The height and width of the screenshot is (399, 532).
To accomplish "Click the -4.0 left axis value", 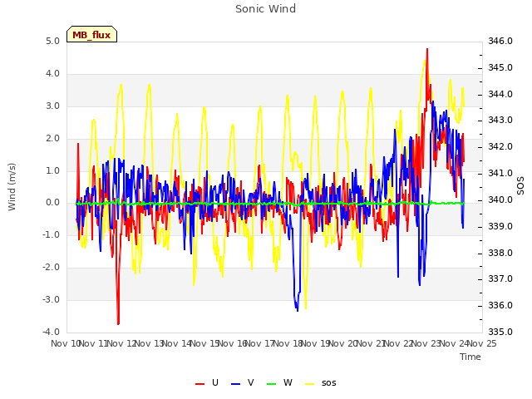I will click(x=51, y=332).
